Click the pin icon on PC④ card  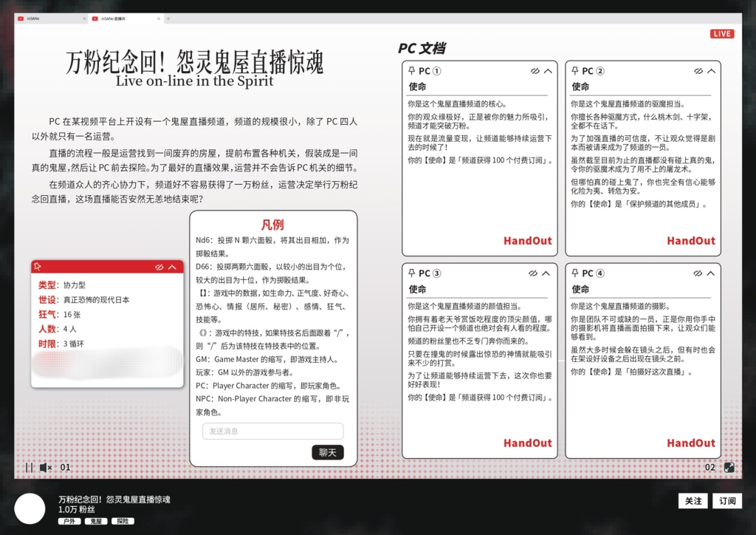(576, 273)
